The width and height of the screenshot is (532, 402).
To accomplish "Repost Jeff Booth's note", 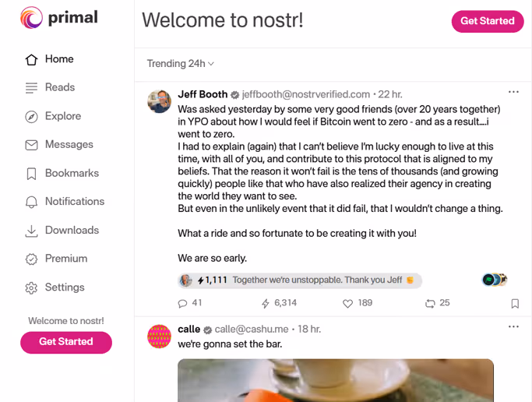I will pyautogui.click(x=430, y=303).
